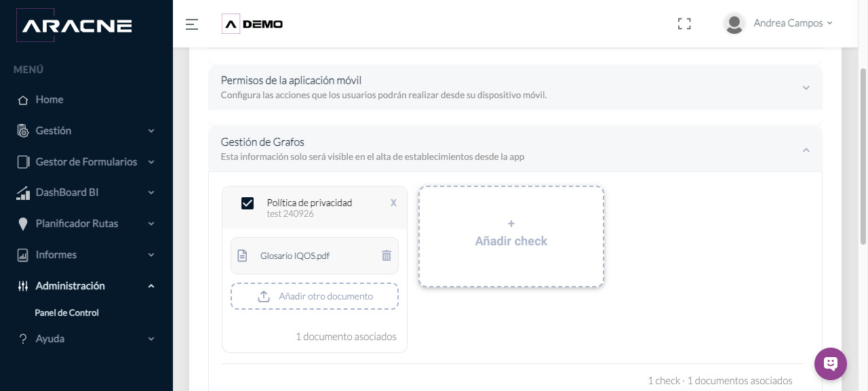The height and width of the screenshot is (391, 868).
Task: Click the Gestión de Grafos heading
Action: point(262,142)
